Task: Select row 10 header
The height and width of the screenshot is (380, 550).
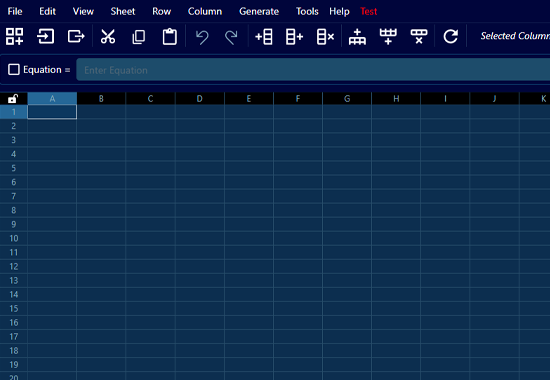Action: 14,238
